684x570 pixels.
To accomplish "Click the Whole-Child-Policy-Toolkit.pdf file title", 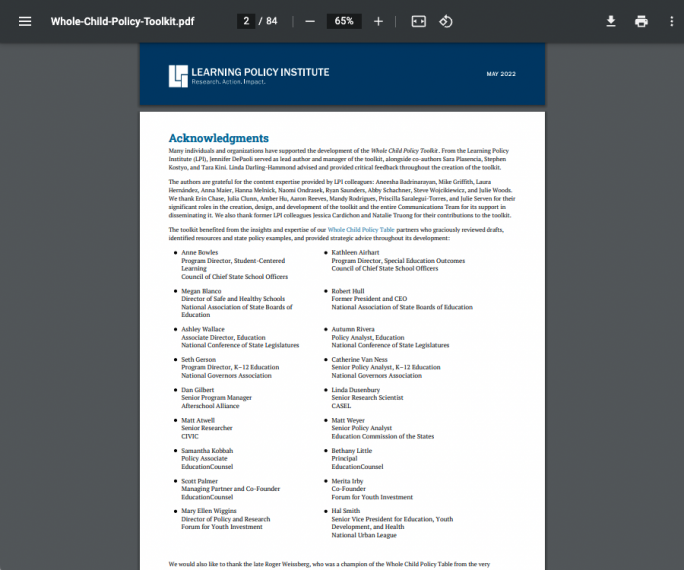I will (x=122, y=21).
